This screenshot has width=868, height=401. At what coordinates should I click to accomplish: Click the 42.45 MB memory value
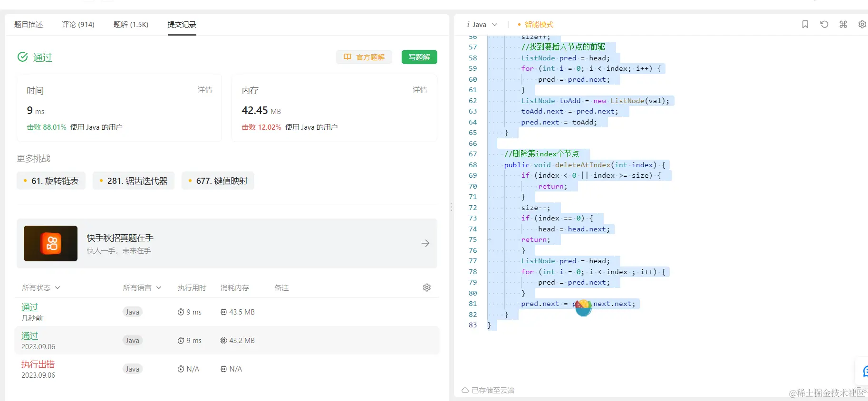261,111
